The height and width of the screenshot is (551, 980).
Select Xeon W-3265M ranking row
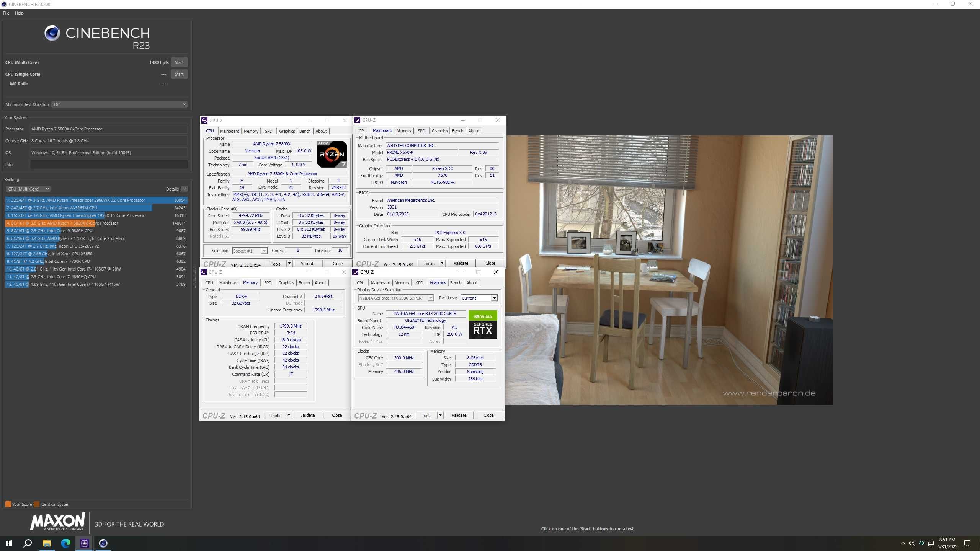pos(96,208)
